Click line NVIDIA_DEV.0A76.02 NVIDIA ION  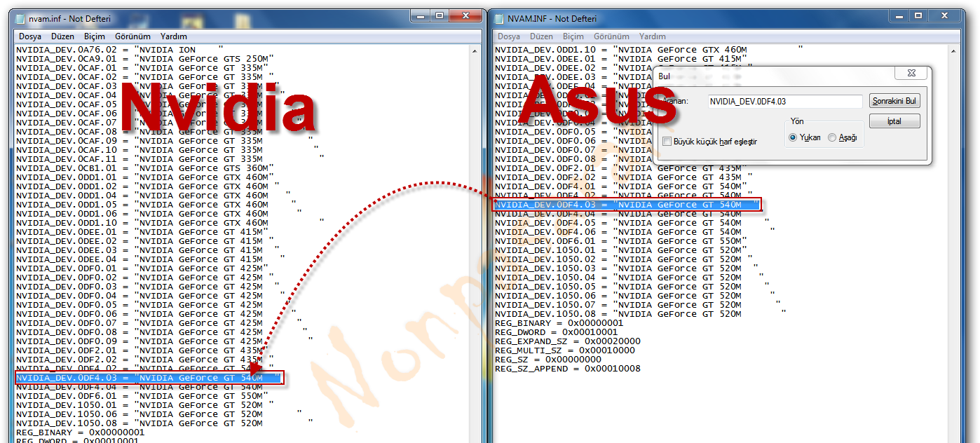click(119, 50)
